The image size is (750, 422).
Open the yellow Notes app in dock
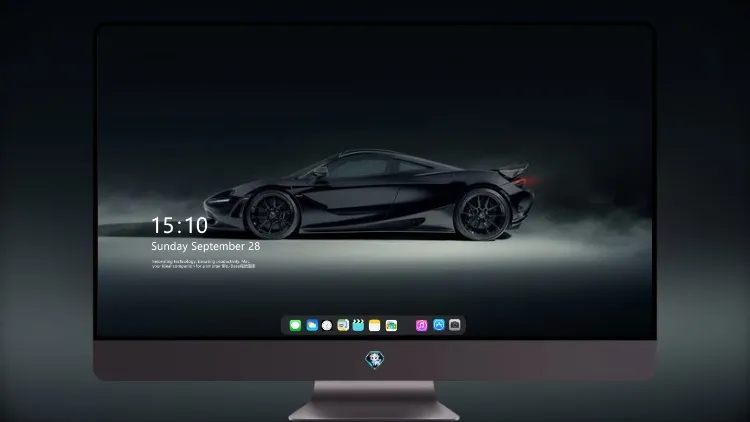(x=375, y=325)
